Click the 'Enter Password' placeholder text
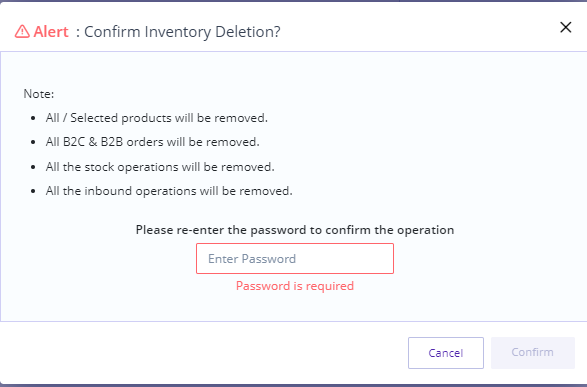Viewport: 587px width, 387px height. pyautogui.click(x=252, y=259)
